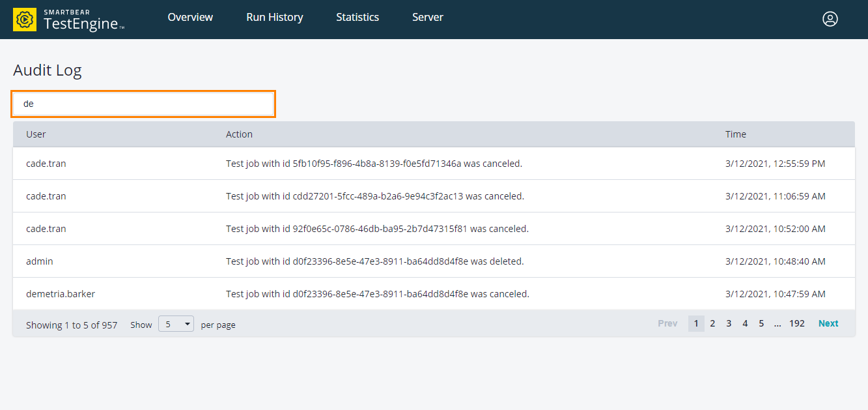Viewport: 868px width, 410px height.
Task: Sort the table by the Time column
Action: point(735,134)
